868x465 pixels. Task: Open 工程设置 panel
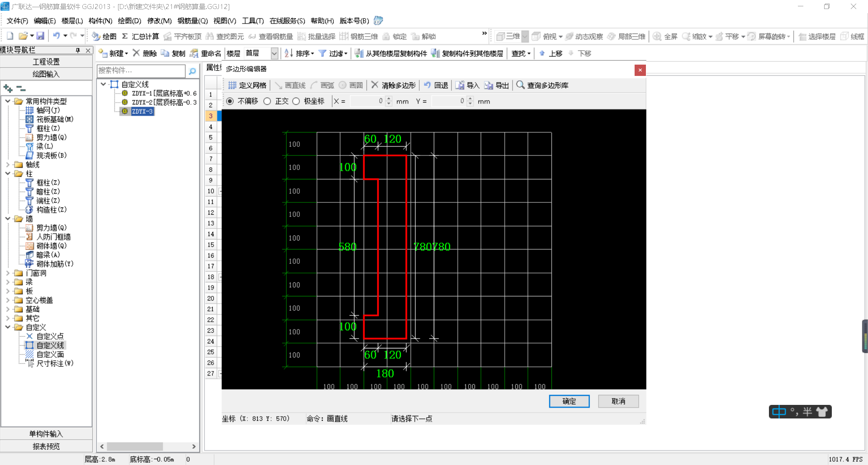pyautogui.click(x=46, y=61)
